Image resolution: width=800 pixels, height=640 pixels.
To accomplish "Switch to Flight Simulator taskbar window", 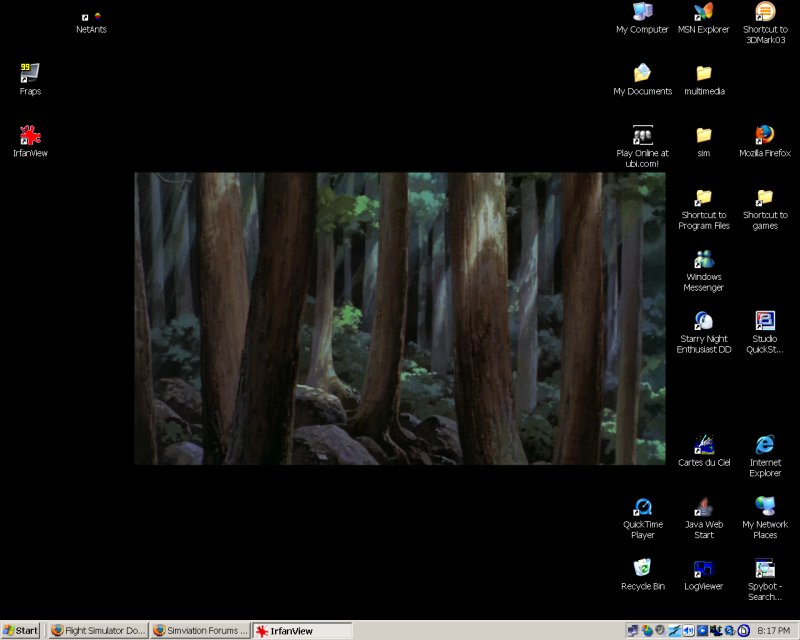I will pos(98,631).
